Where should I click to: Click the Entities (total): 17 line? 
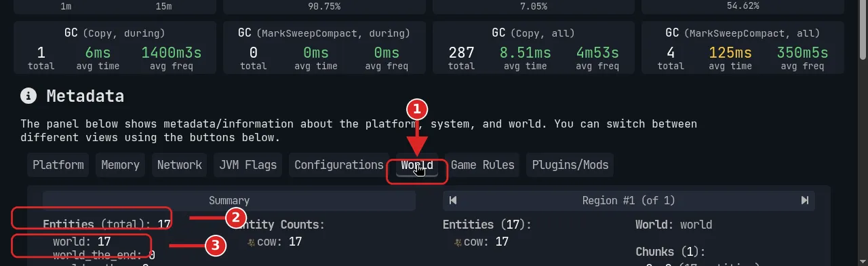tap(107, 225)
